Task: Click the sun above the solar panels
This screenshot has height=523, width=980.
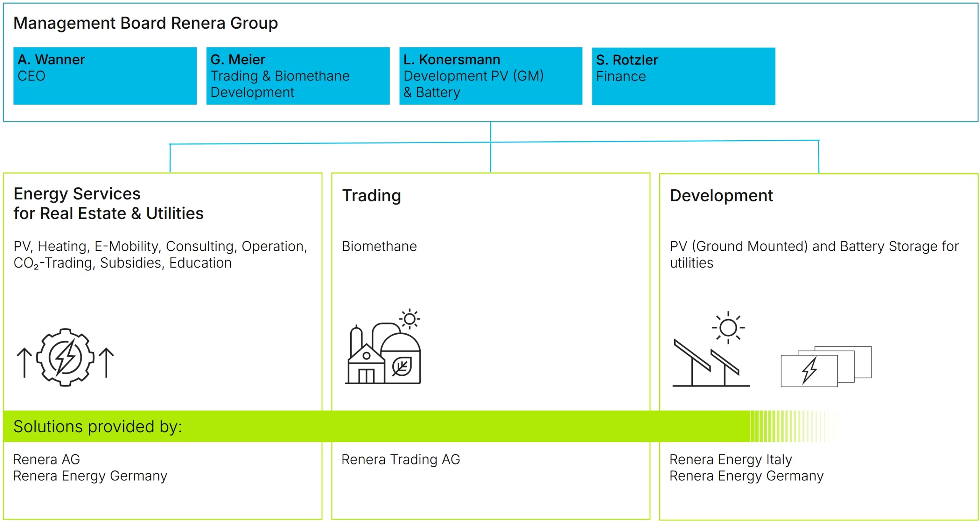Action: 728,328
